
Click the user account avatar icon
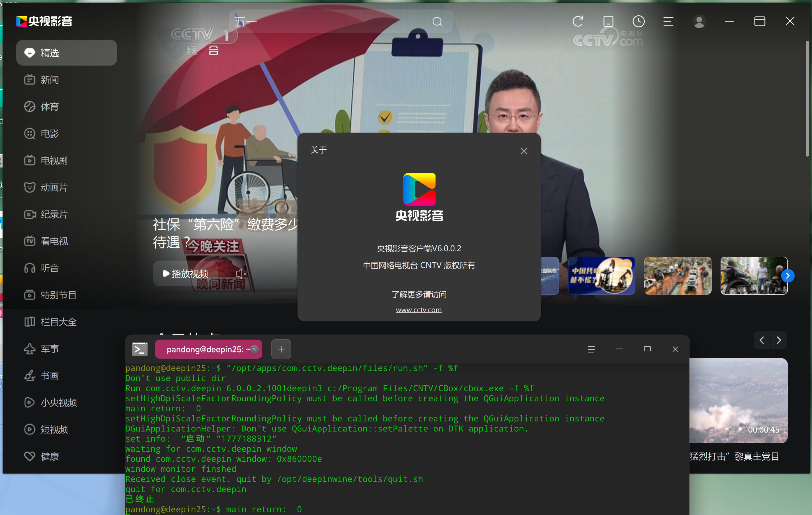(x=699, y=22)
